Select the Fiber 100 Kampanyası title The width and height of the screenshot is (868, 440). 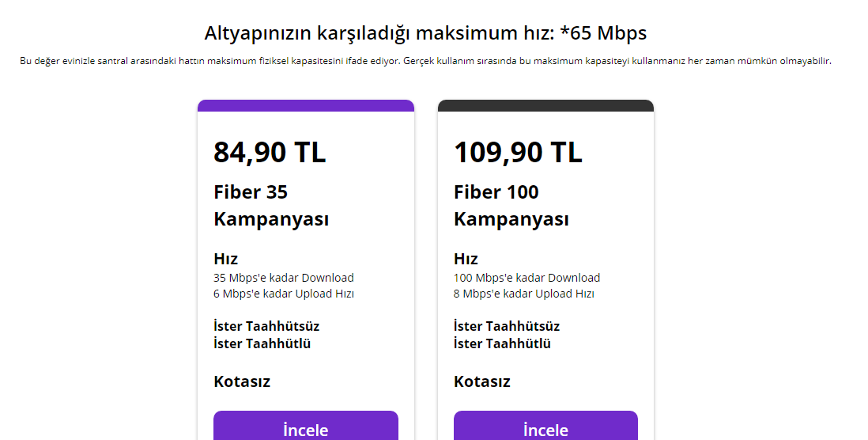coord(511,206)
